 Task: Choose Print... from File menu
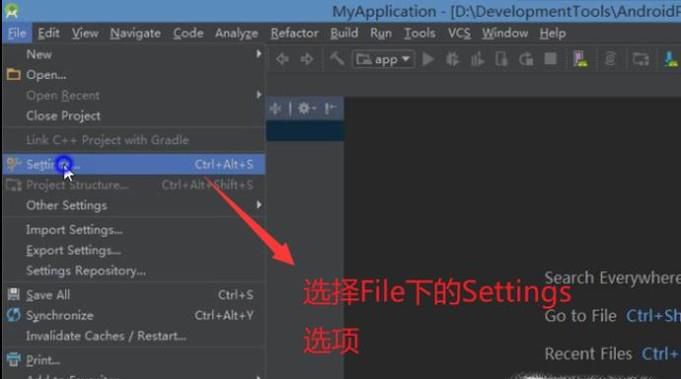(x=134, y=360)
